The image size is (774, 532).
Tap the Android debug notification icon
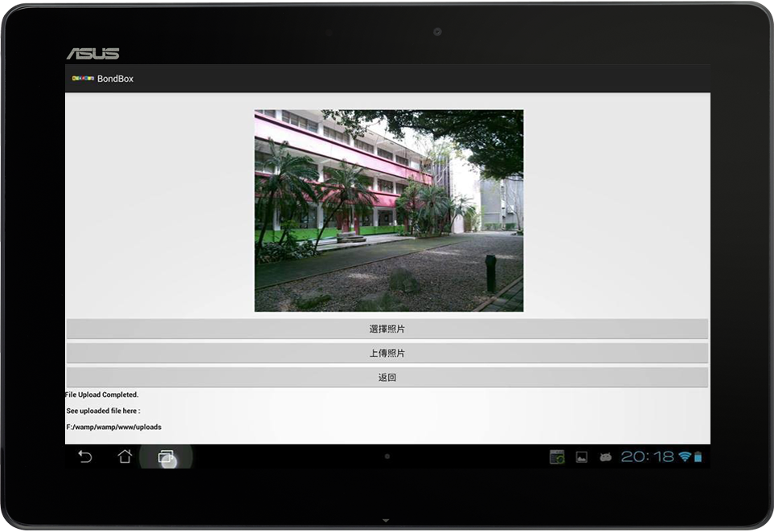pos(605,457)
